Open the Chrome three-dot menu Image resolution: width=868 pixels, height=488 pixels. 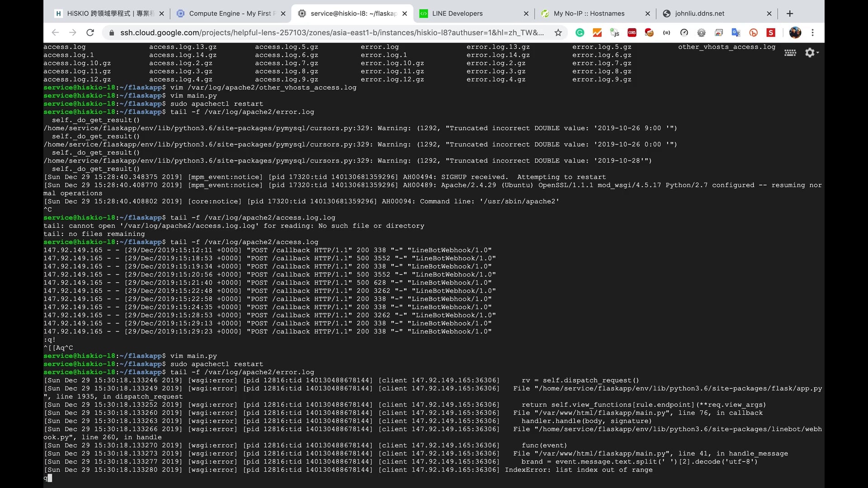tap(813, 33)
